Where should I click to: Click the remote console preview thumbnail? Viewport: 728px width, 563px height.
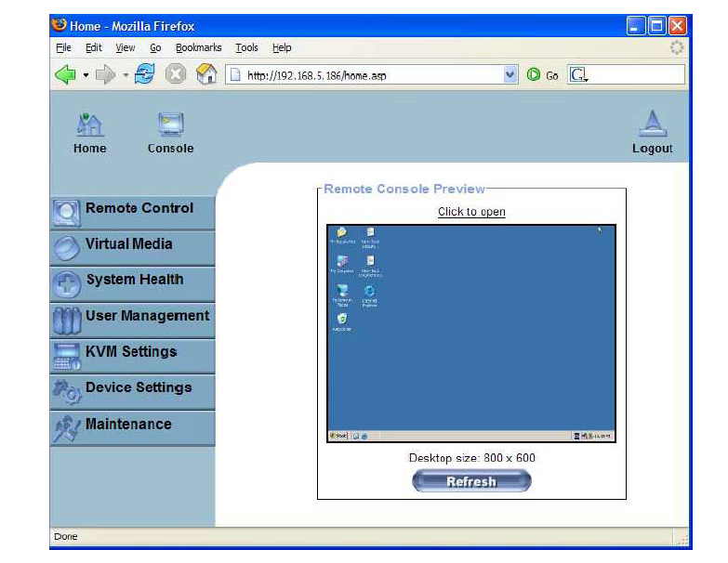(x=471, y=333)
